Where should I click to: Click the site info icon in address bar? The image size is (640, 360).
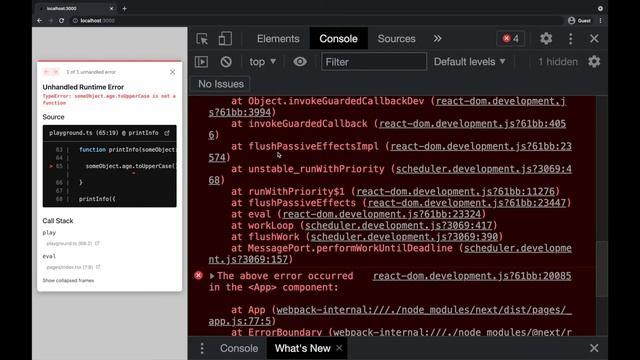tap(75, 20)
